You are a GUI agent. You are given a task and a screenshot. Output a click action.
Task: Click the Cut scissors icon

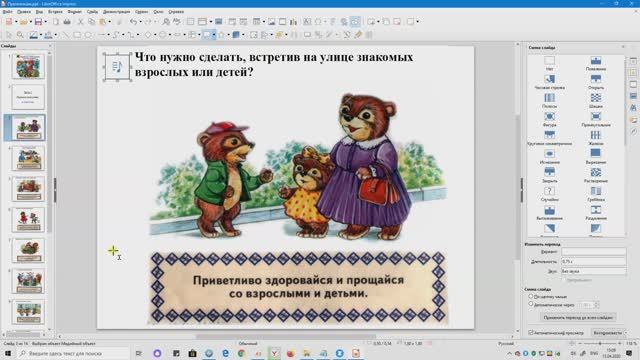pyautogui.click(x=80, y=22)
